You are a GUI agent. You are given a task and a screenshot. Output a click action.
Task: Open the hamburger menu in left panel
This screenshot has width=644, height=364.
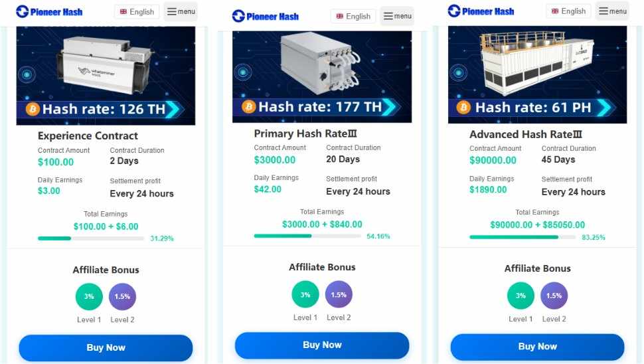pos(181,11)
